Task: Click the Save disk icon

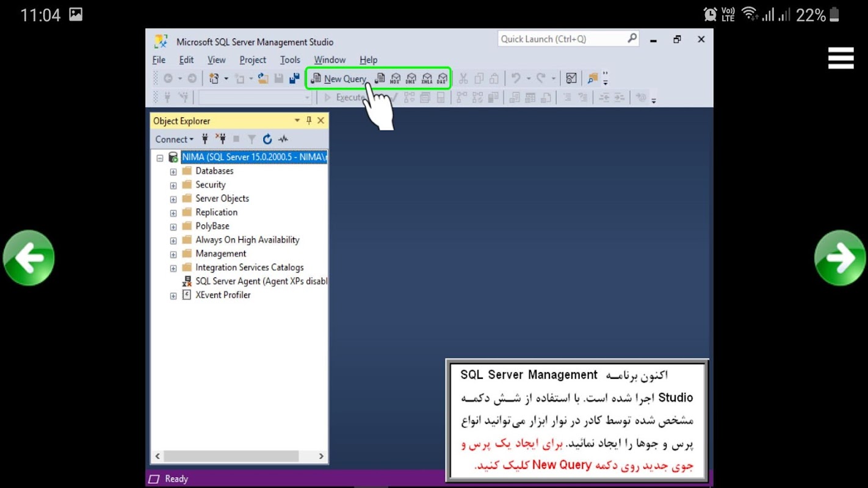Action: tap(279, 79)
